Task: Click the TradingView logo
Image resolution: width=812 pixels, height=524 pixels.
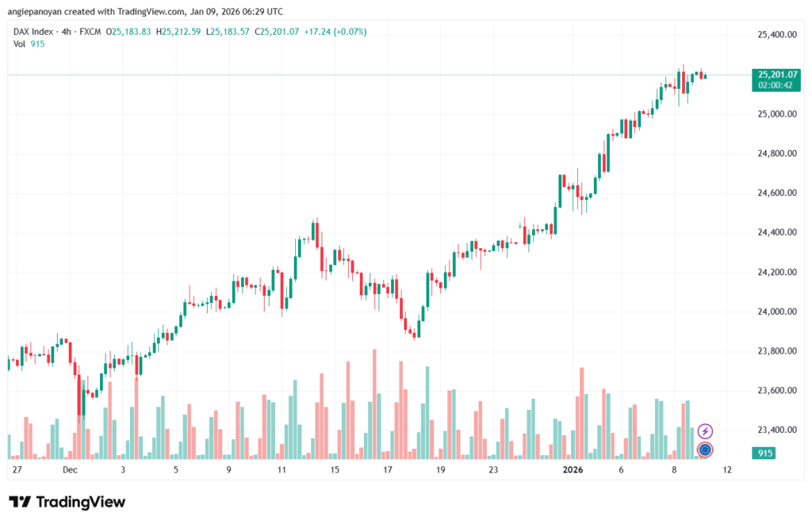Action: [67, 502]
